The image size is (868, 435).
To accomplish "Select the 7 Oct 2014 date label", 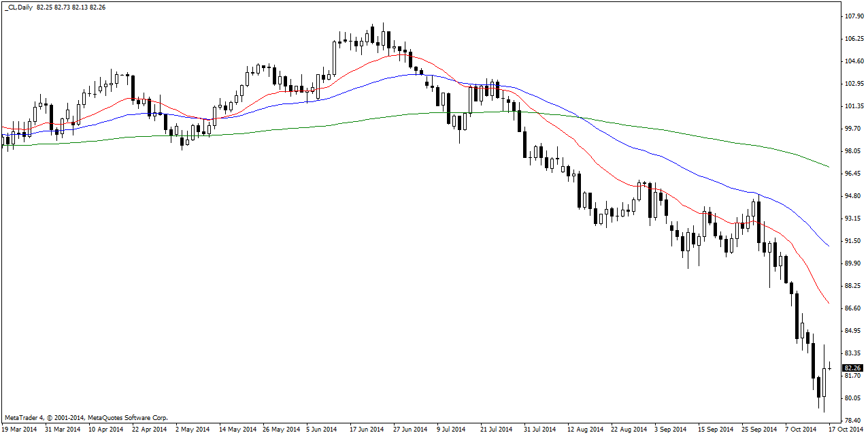I will coord(801,430).
